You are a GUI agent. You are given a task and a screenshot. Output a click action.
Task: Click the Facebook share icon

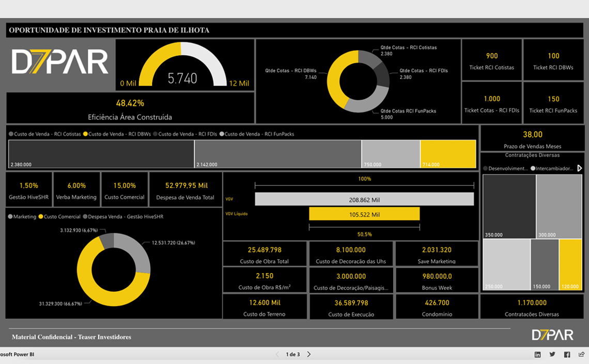click(567, 355)
